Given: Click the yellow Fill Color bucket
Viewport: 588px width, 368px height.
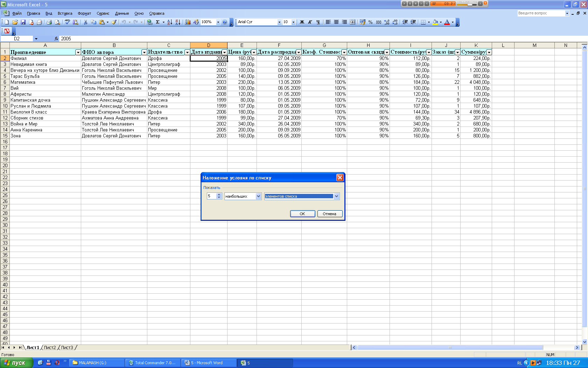Looking at the screenshot, I should [435, 22].
